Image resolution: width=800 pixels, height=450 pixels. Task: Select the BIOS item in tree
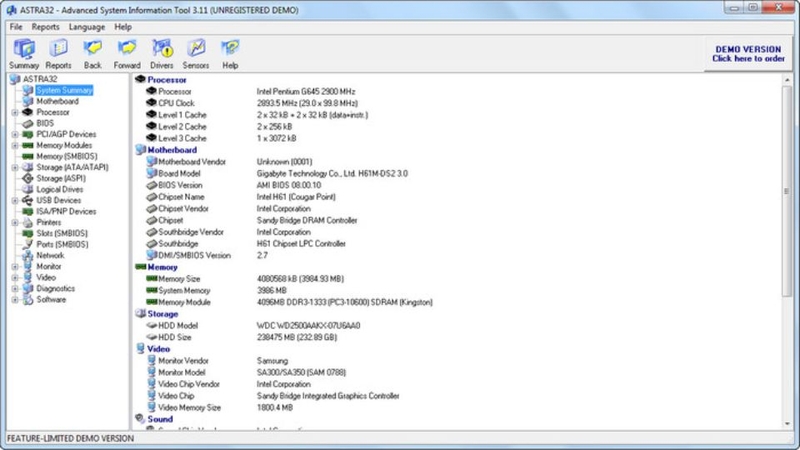click(x=45, y=123)
